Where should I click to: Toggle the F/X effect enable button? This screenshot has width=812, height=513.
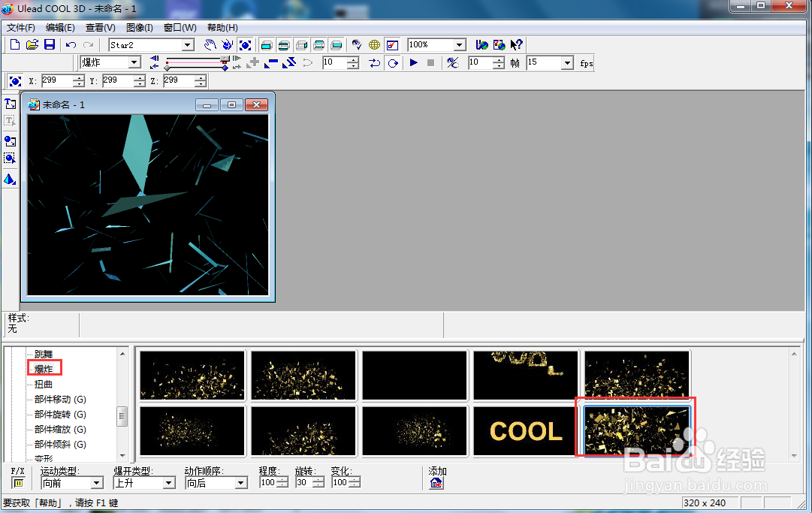18,483
